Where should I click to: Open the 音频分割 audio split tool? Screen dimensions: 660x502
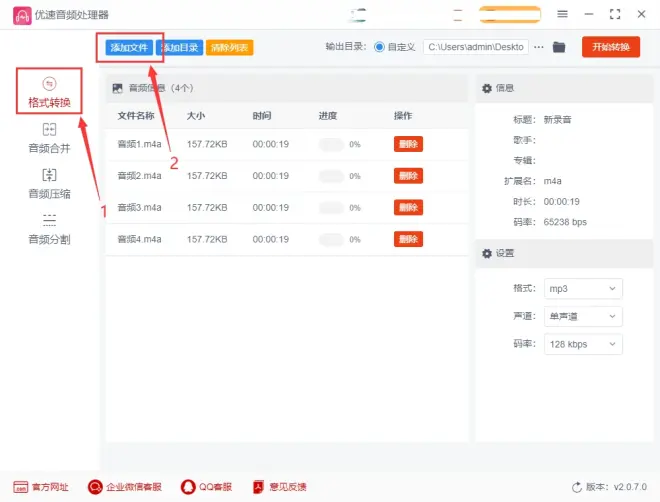(49, 229)
